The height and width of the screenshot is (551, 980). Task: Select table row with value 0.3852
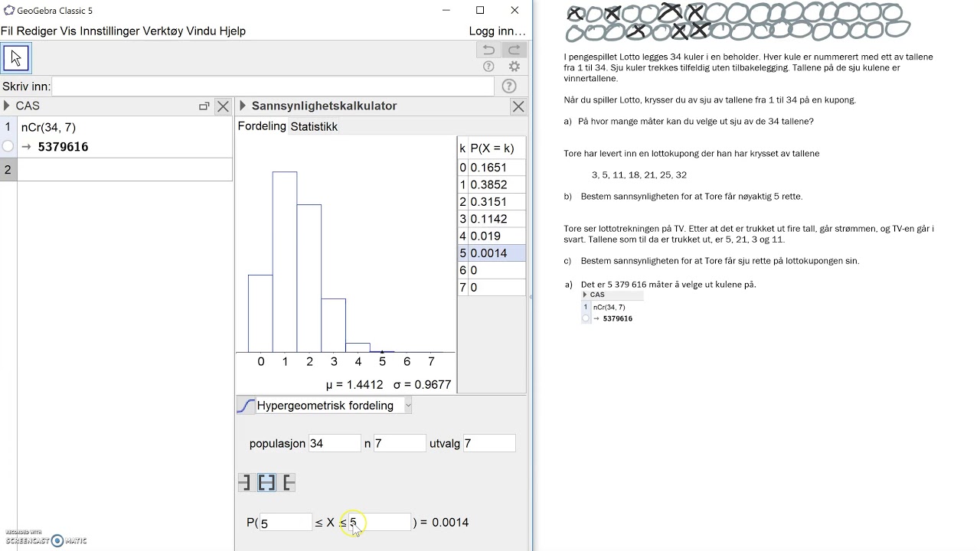pyautogui.click(x=492, y=184)
